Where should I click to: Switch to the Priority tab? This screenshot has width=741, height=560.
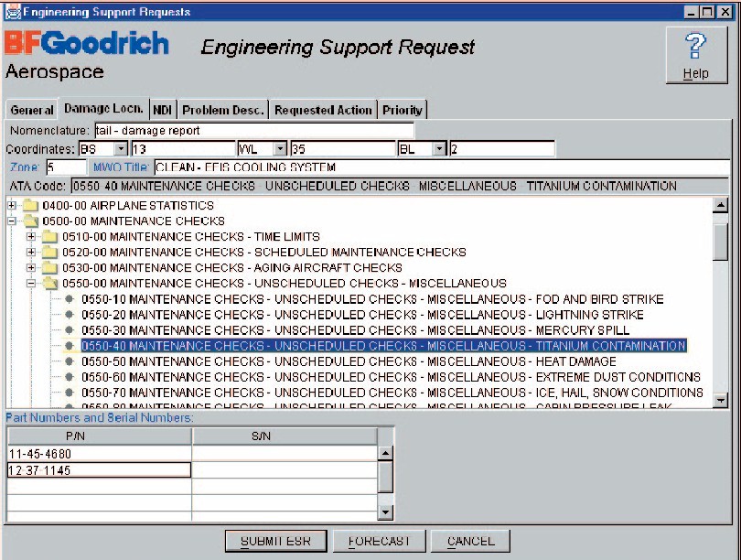pyautogui.click(x=404, y=108)
